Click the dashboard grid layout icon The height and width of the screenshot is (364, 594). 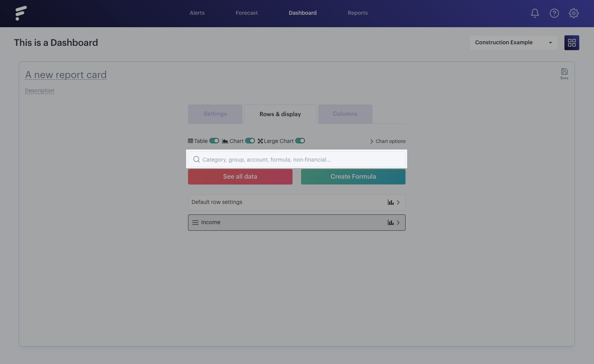572,43
